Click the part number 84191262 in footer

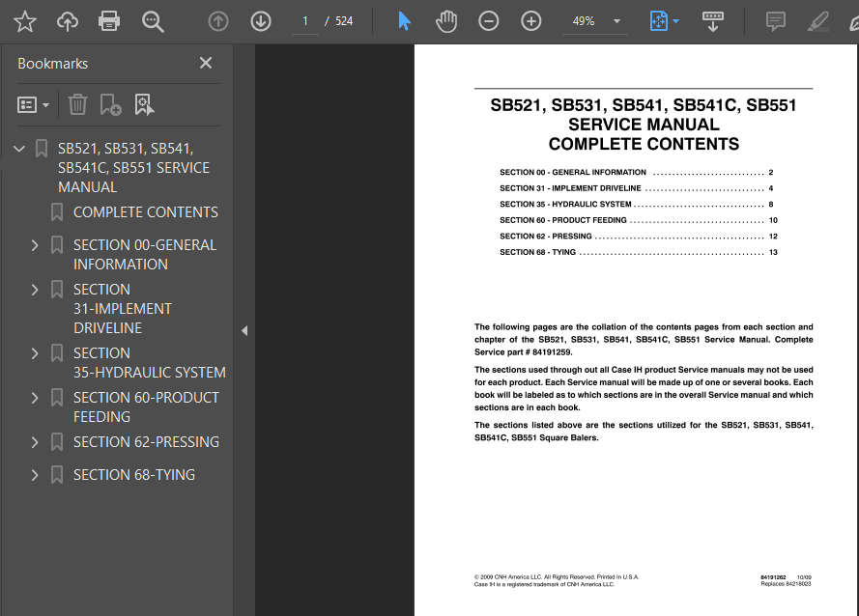click(x=773, y=577)
